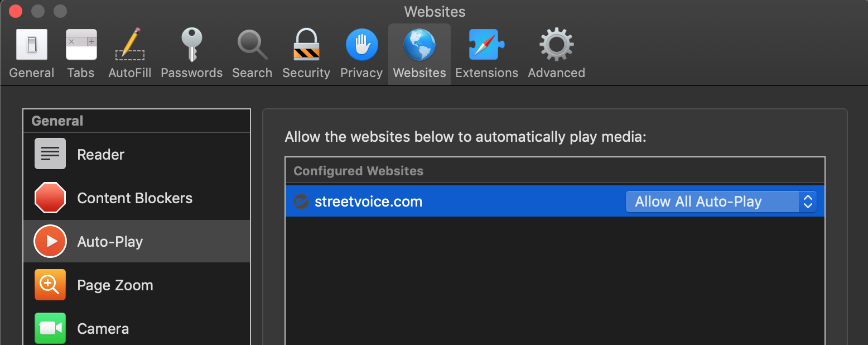Select Camera in the sidebar list
The image size is (868, 345).
click(137, 328)
